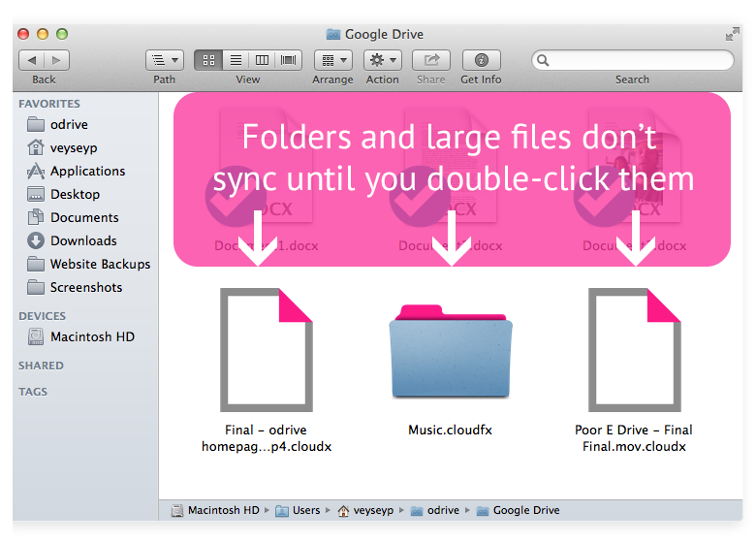Click odrive in the path bar

point(435,510)
